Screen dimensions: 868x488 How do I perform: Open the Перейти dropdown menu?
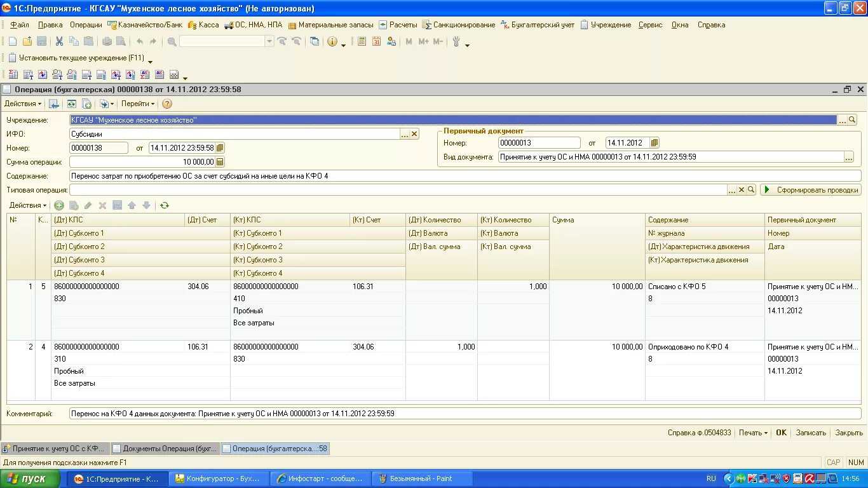(x=138, y=104)
